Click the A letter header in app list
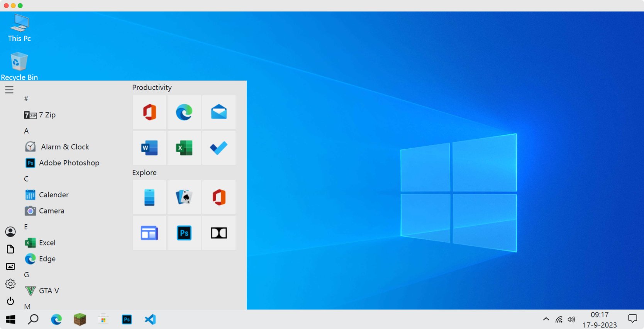The image size is (644, 329). pyautogui.click(x=26, y=131)
